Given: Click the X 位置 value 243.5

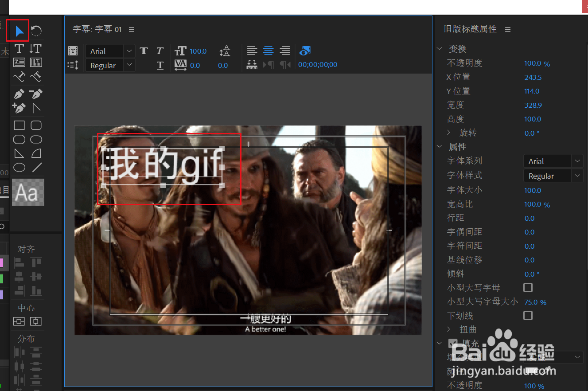Looking at the screenshot, I should tap(533, 77).
